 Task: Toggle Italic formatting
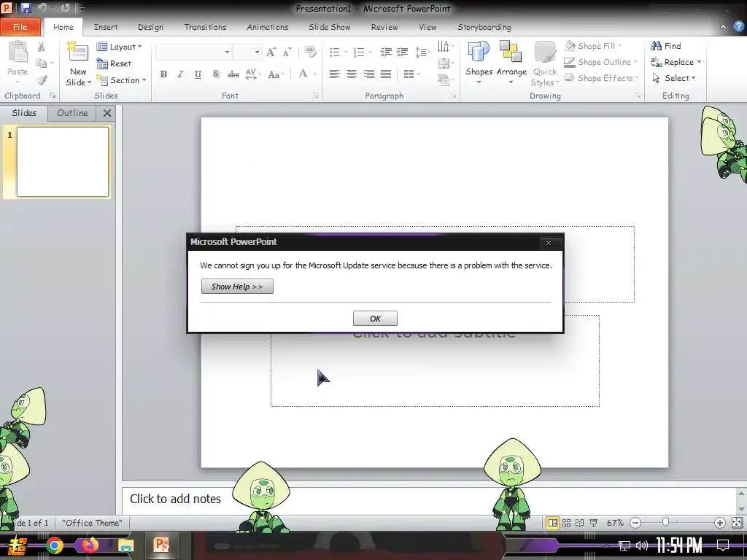coord(181,74)
